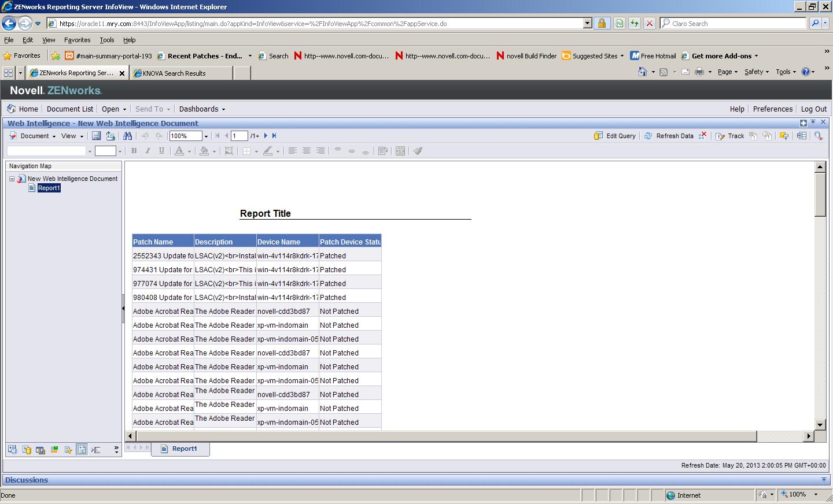Click the filter funnel icon in the left panel's bottom bar
The image size is (833, 504).
(x=68, y=450)
